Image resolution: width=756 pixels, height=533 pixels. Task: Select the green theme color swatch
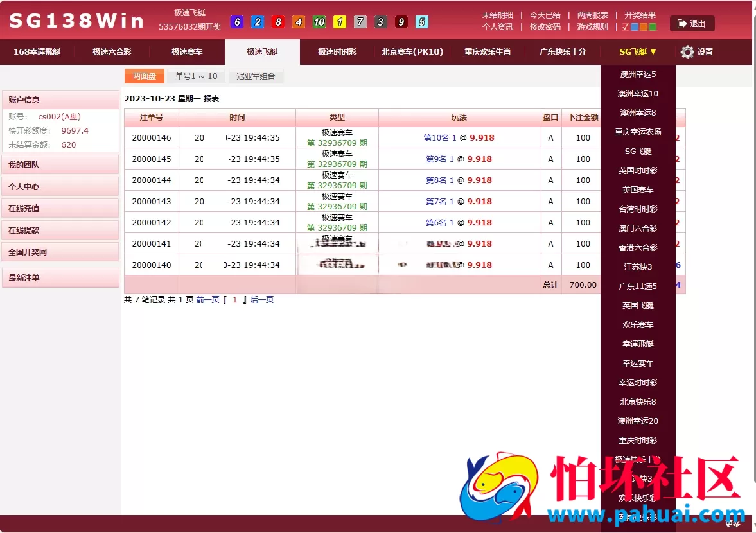point(653,27)
